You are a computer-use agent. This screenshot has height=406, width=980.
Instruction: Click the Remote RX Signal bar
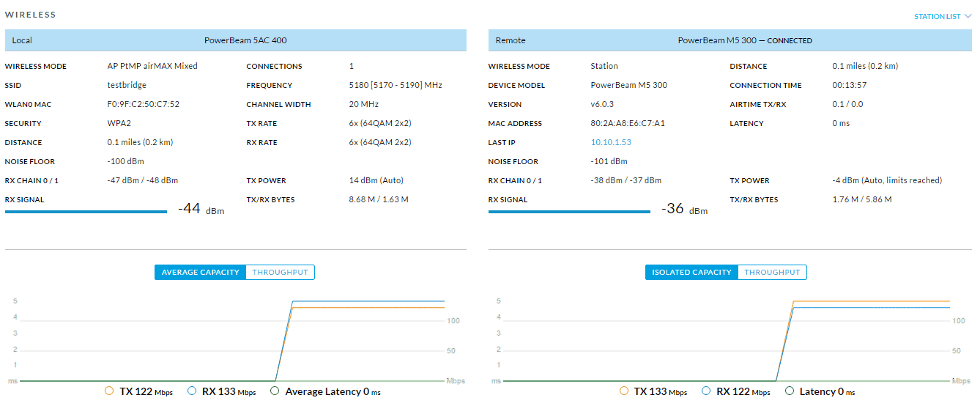tap(569, 212)
